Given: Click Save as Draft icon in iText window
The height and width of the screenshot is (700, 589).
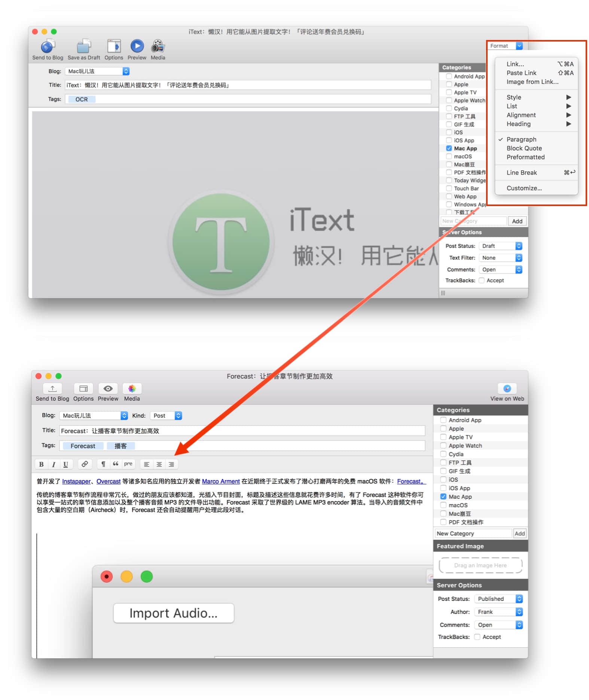Looking at the screenshot, I should (84, 46).
